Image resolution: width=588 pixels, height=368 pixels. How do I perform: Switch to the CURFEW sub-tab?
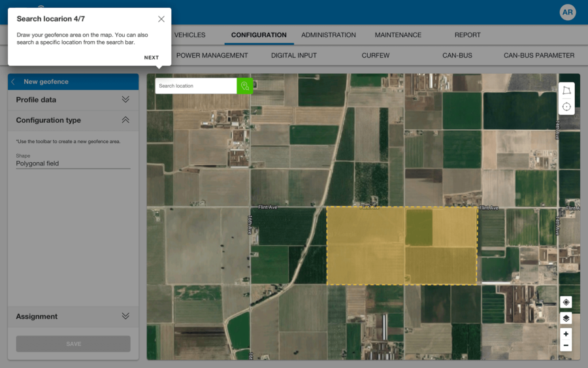376,56
